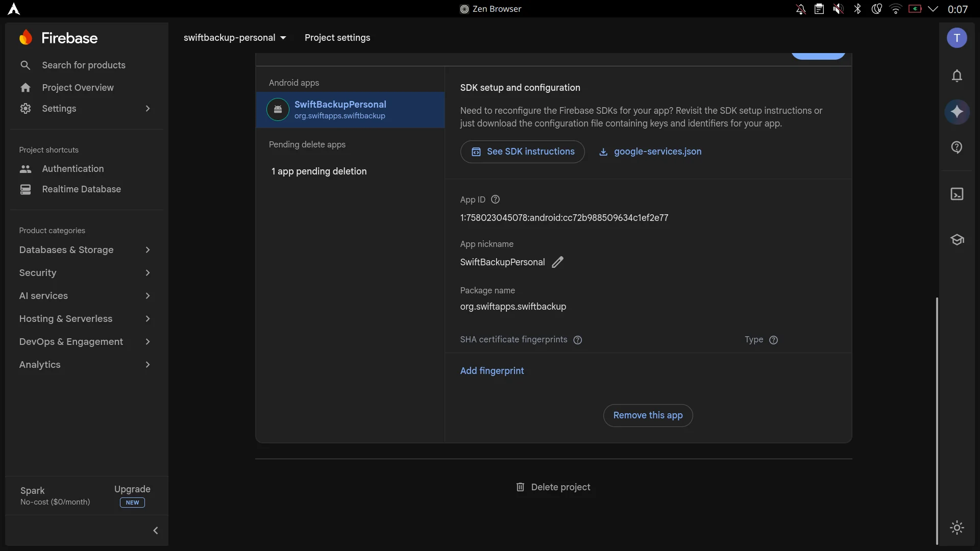
Task: Click the page vertical scrollbar
Action: tap(937, 421)
